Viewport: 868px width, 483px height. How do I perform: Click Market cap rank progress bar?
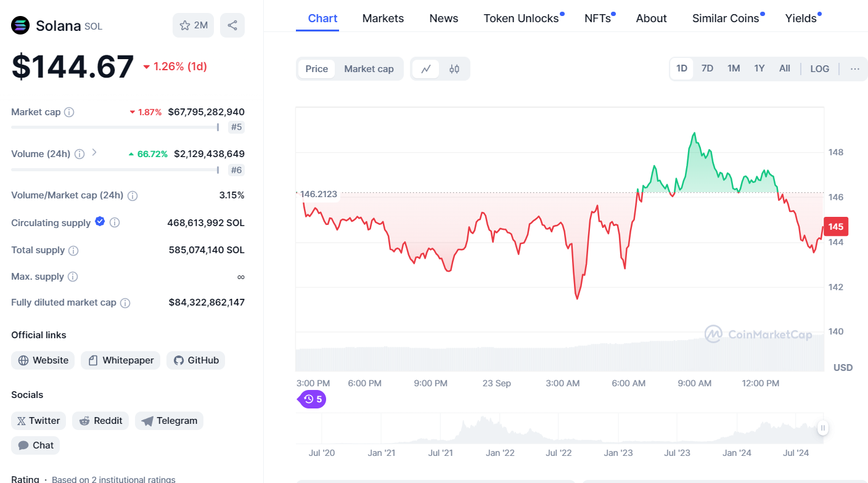point(115,128)
